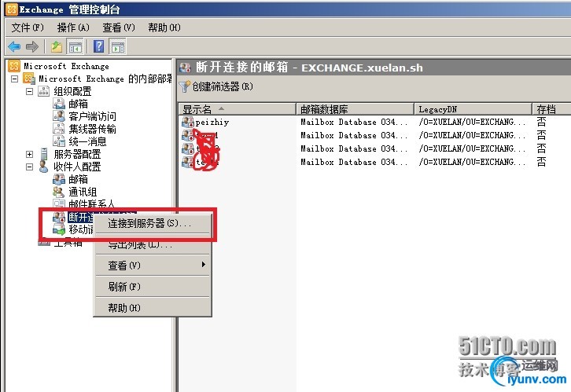Select the peizhiy mailbox entry
Viewport: 571px width, 392px height.
click(x=212, y=122)
